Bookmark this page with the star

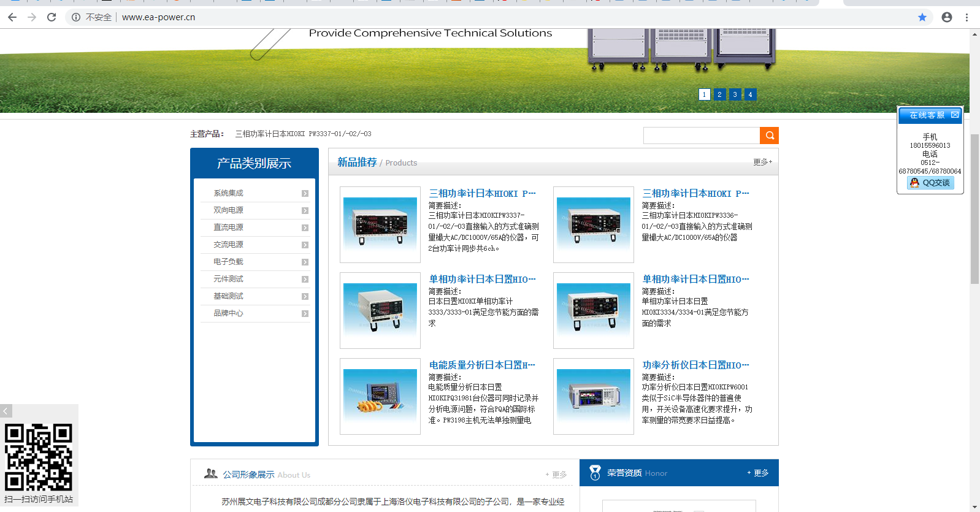pos(922,17)
